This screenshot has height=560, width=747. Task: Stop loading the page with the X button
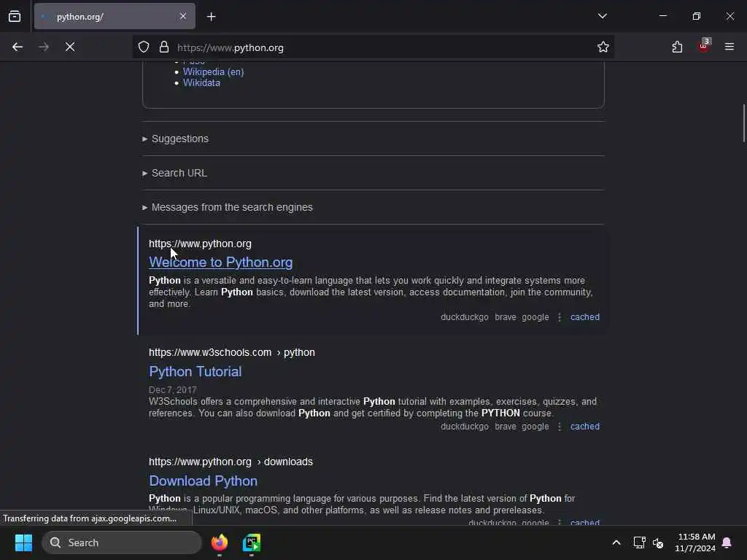[x=70, y=47]
